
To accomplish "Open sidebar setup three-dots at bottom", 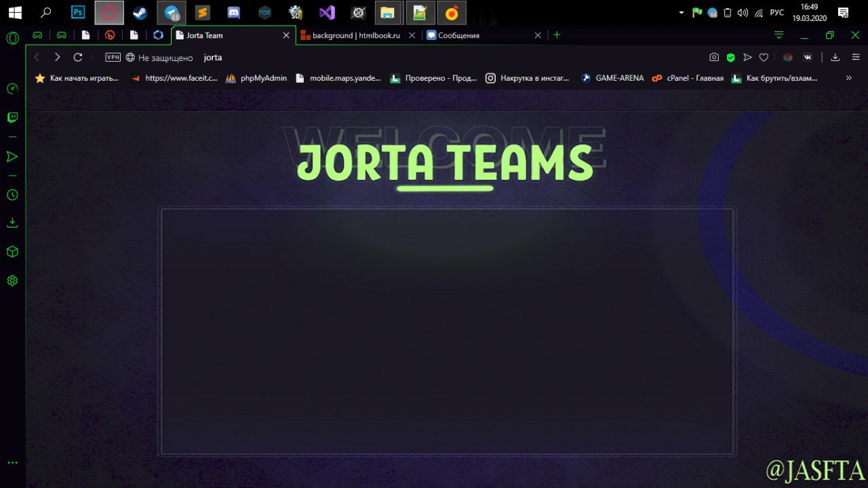I will pos(12,463).
